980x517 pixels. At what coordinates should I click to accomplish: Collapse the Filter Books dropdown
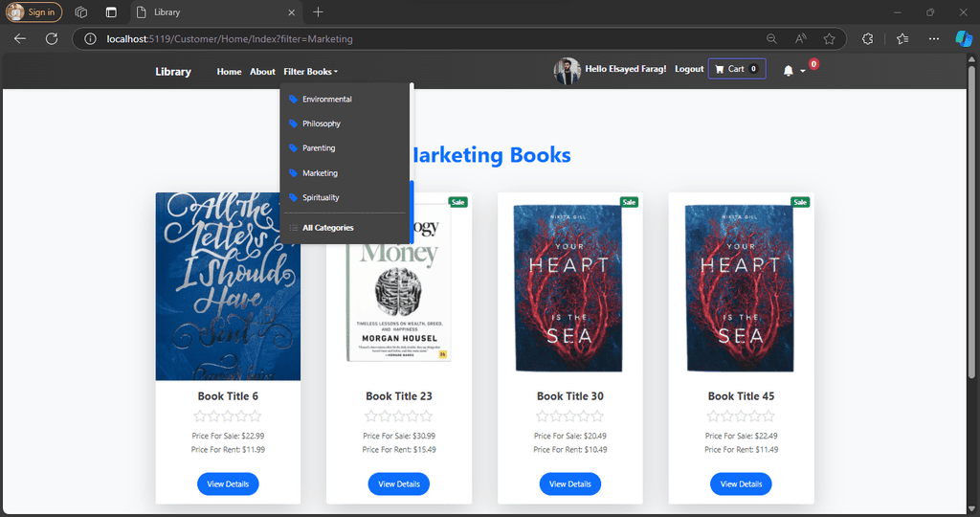coord(311,72)
